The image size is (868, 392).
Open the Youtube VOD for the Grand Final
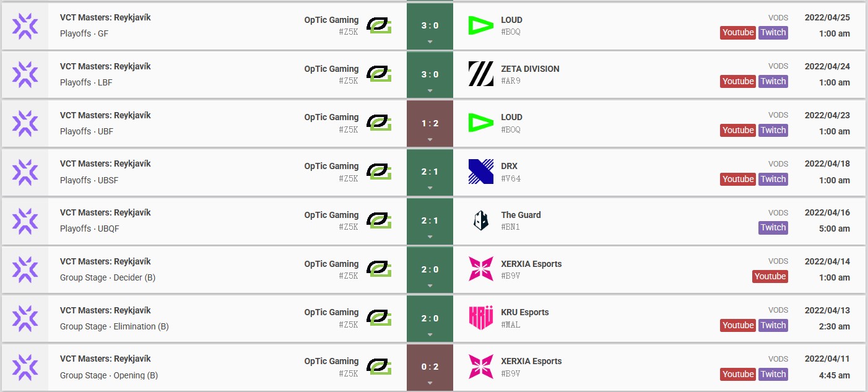tap(738, 33)
